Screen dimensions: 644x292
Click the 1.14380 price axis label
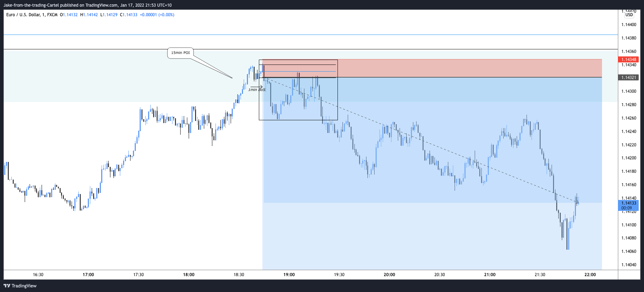click(629, 38)
